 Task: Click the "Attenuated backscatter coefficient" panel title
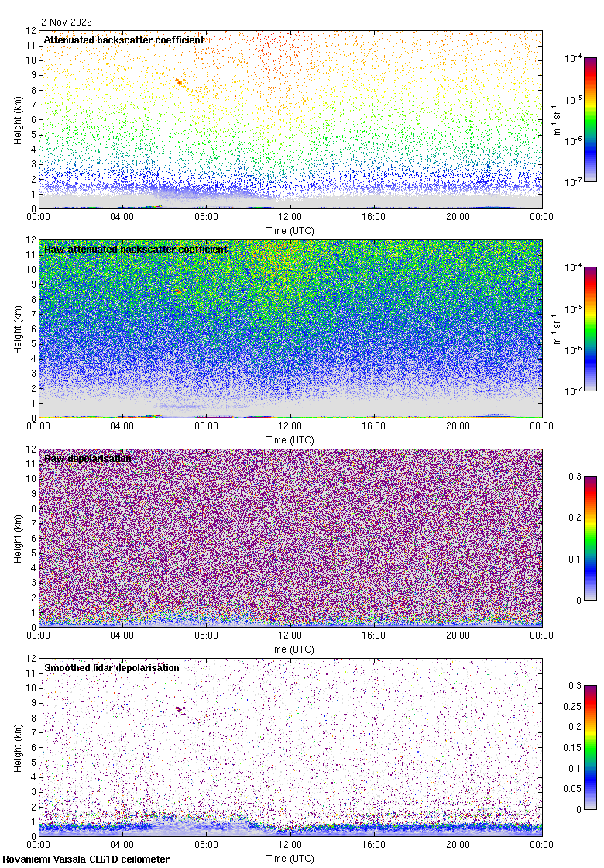pyautogui.click(x=124, y=40)
